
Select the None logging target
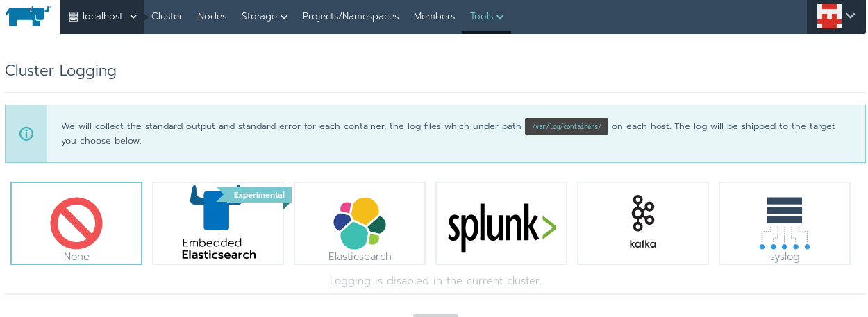(76, 223)
